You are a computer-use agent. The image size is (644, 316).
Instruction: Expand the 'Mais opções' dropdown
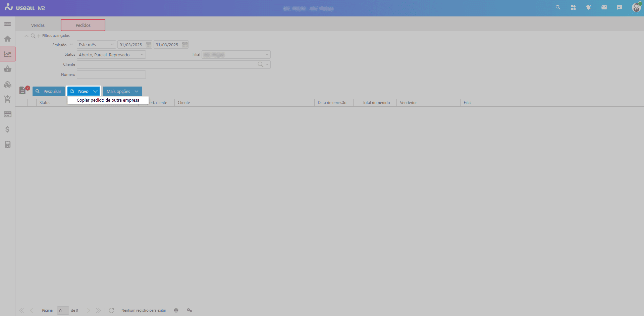pyautogui.click(x=137, y=91)
